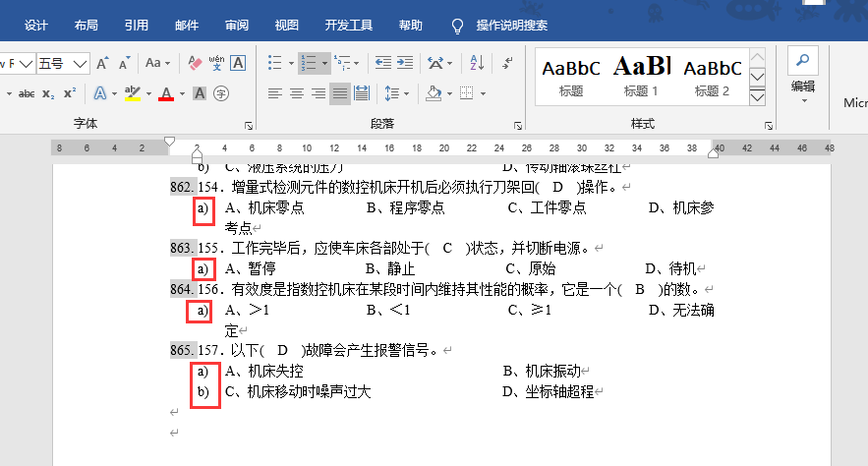Click the center alignment icon

point(296,93)
